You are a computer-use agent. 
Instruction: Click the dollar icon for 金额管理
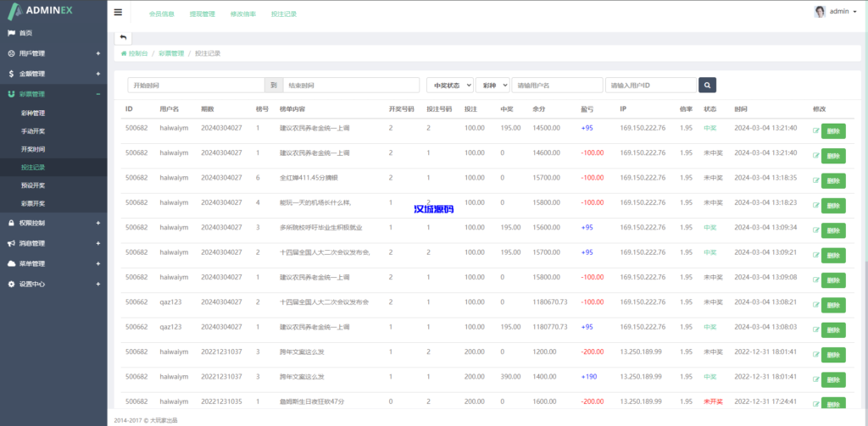tap(12, 74)
